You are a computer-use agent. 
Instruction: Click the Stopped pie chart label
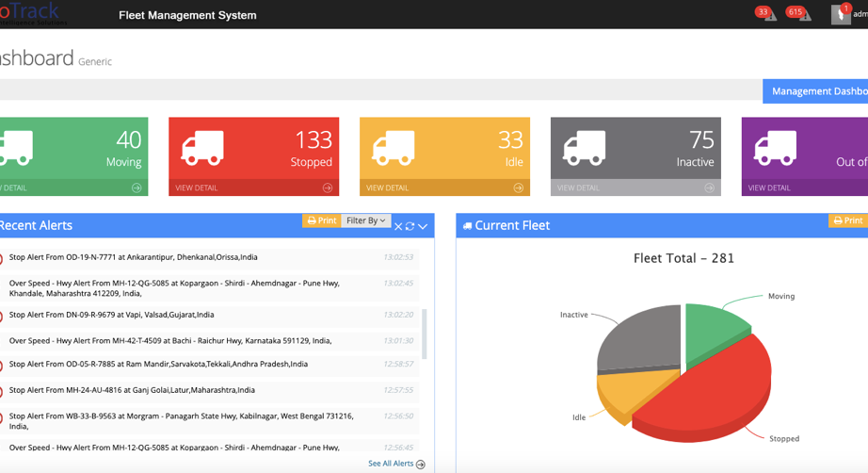point(784,439)
